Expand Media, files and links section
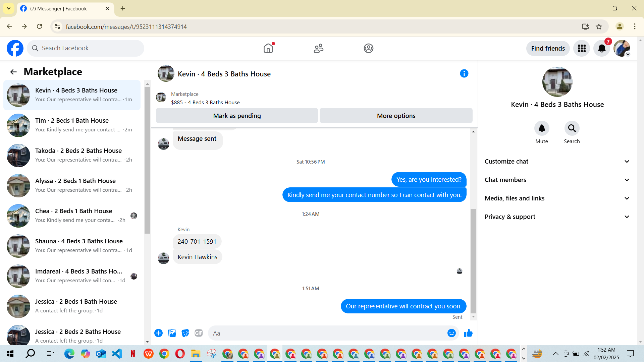Viewport: 644px width, 362px height. tap(557, 198)
